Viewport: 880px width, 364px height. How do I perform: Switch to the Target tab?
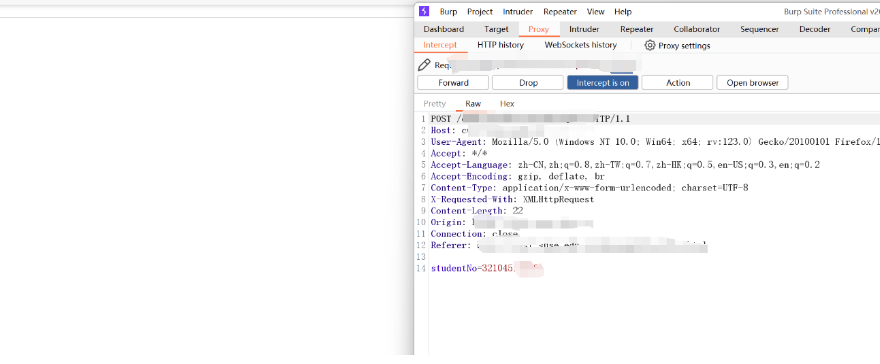point(496,29)
